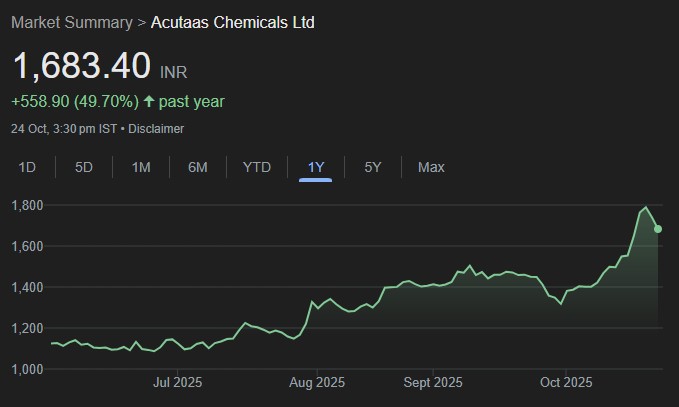Switch chart to 6M range
679x407 pixels.
coord(198,167)
